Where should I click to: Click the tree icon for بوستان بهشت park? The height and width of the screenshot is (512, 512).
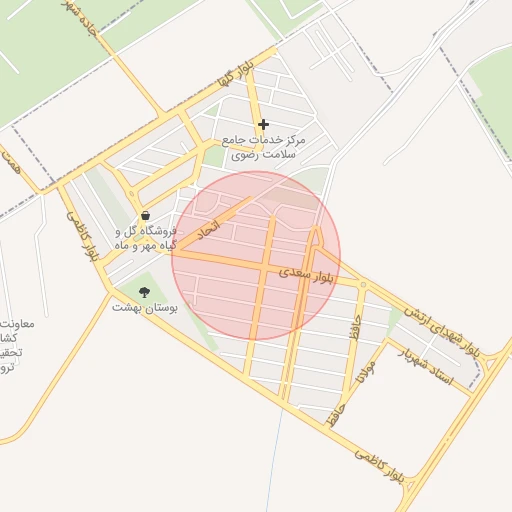tap(144, 292)
